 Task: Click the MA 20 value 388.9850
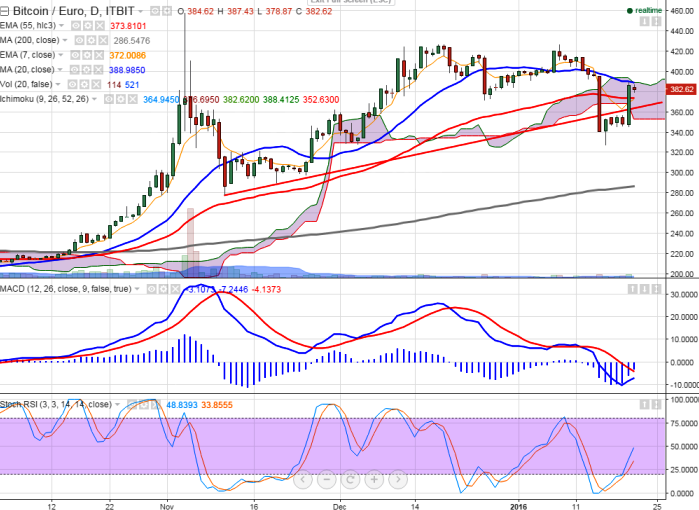(x=127, y=70)
